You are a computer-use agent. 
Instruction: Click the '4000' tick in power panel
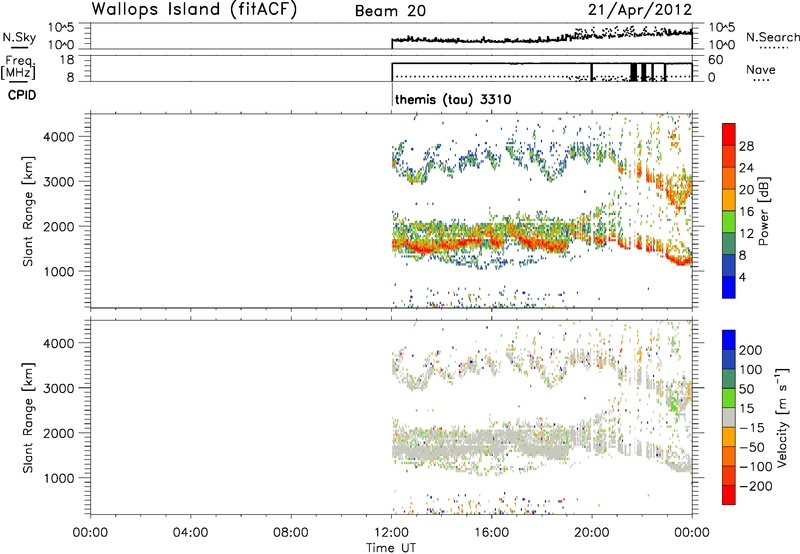click(x=59, y=137)
